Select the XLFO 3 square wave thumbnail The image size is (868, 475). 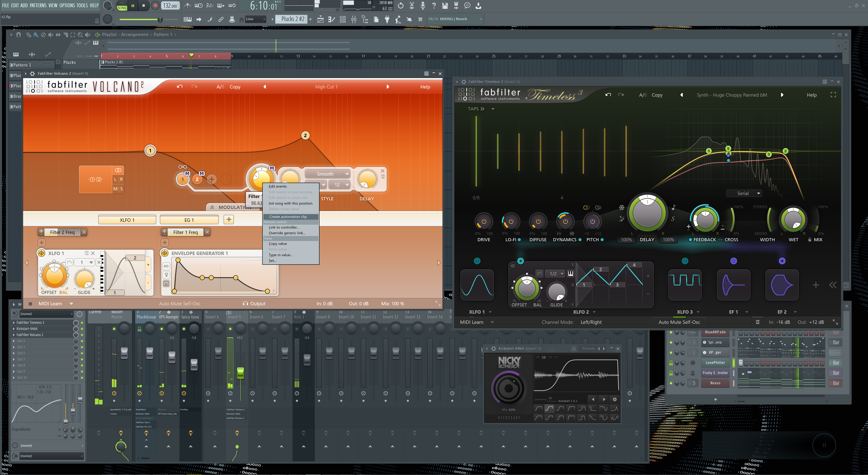(x=685, y=284)
